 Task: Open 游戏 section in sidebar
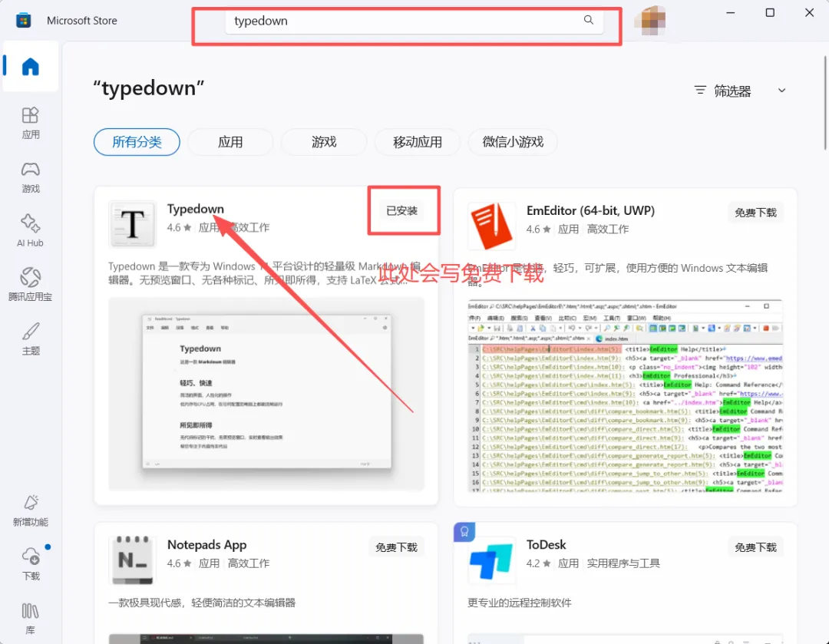coord(30,177)
